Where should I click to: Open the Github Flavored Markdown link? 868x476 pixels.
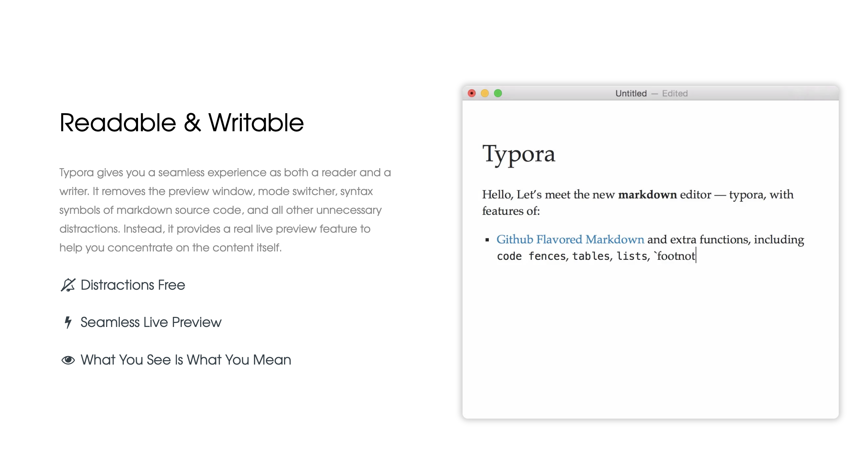click(x=570, y=239)
